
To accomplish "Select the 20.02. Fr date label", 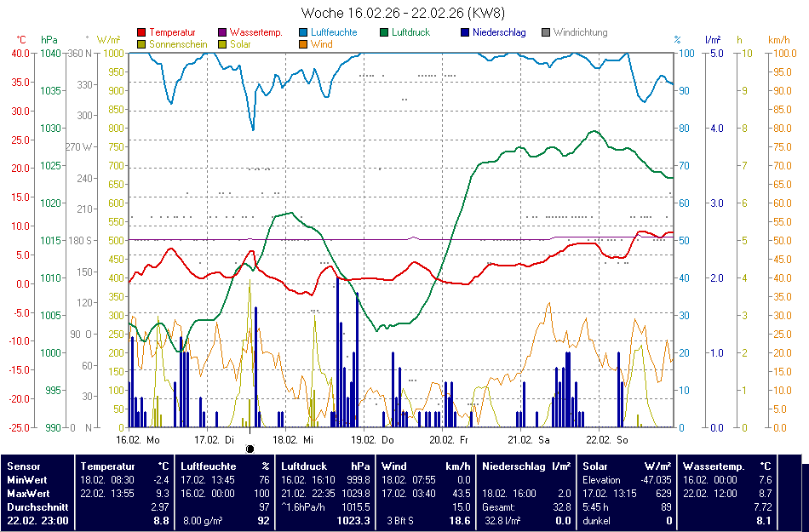I will click(449, 440).
